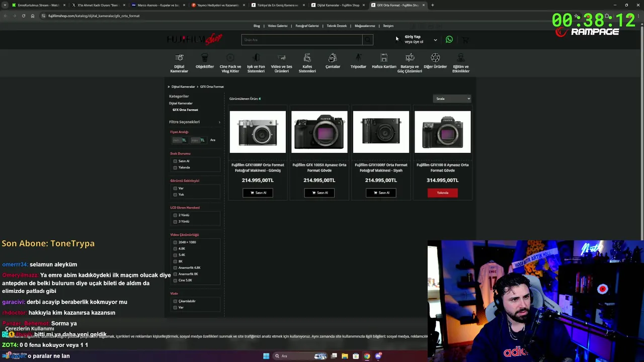Check the Satın Al stock filter
The image size is (644, 362).
pos(175,161)
